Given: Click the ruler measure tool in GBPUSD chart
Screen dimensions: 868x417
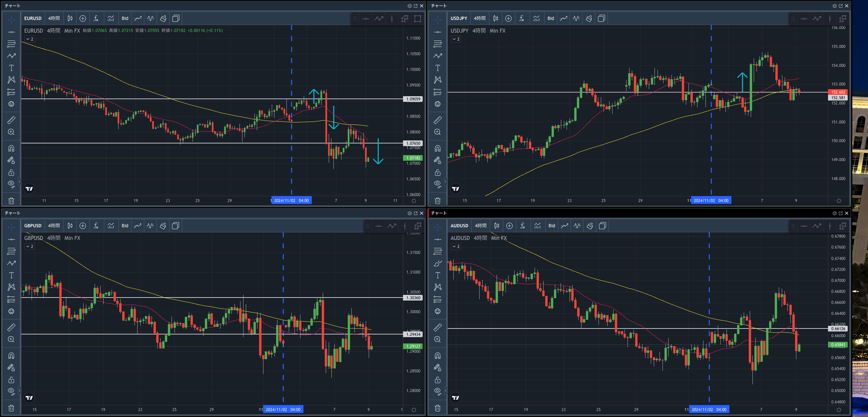Looking at the screenshot, I should [11, 327].
